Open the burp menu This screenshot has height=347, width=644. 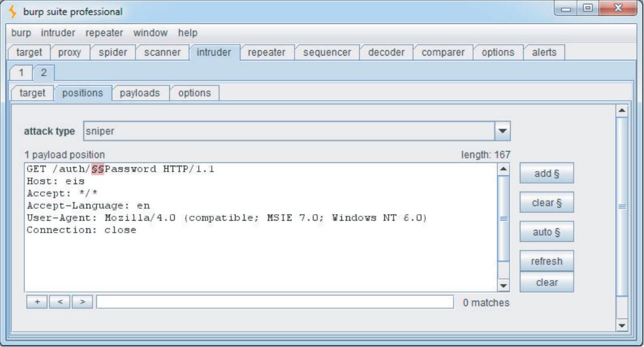click(x=21, y=33)
